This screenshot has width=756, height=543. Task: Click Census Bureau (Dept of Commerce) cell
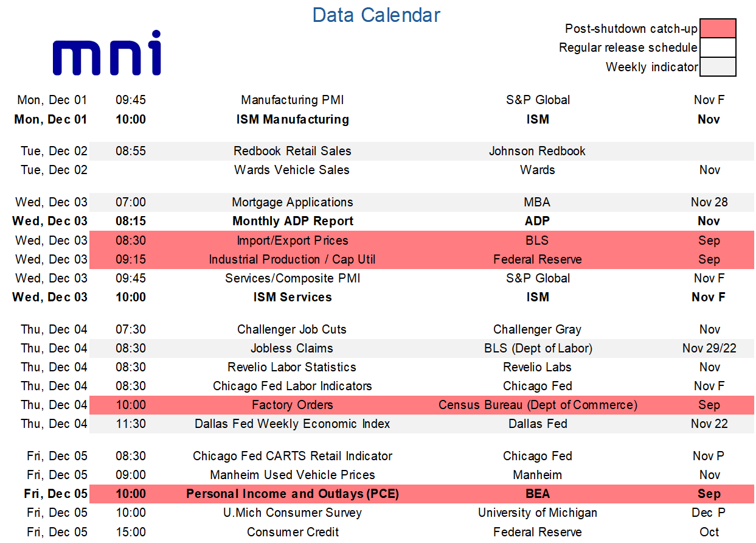pos(538,405)
